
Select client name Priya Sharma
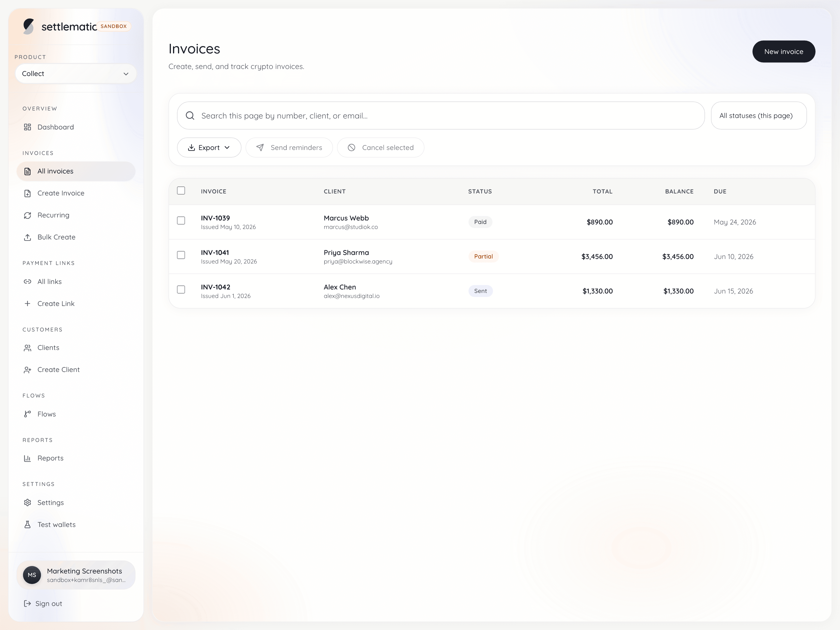(x=346, y=252)
